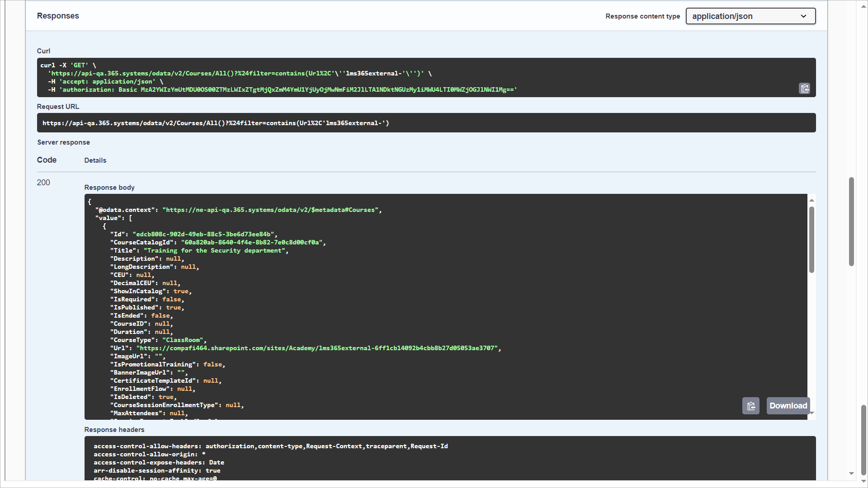868x488 pixels.
Task: Copy the curl command to clipboard
Action: click(x=804, y=89)
